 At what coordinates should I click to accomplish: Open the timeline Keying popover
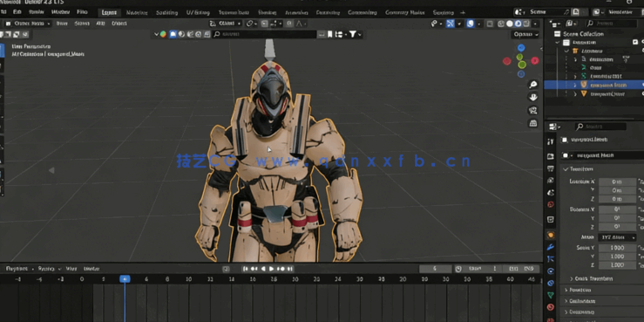click(49, 269)
